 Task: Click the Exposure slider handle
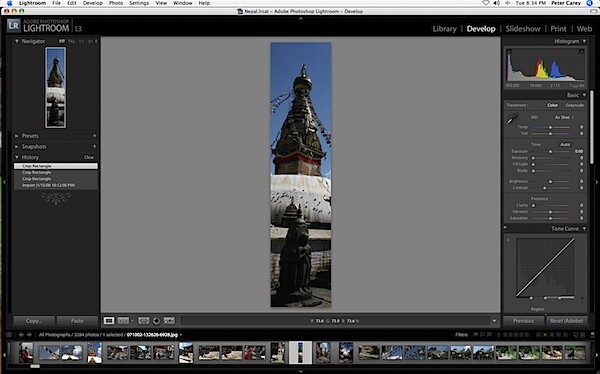point(550,152)
